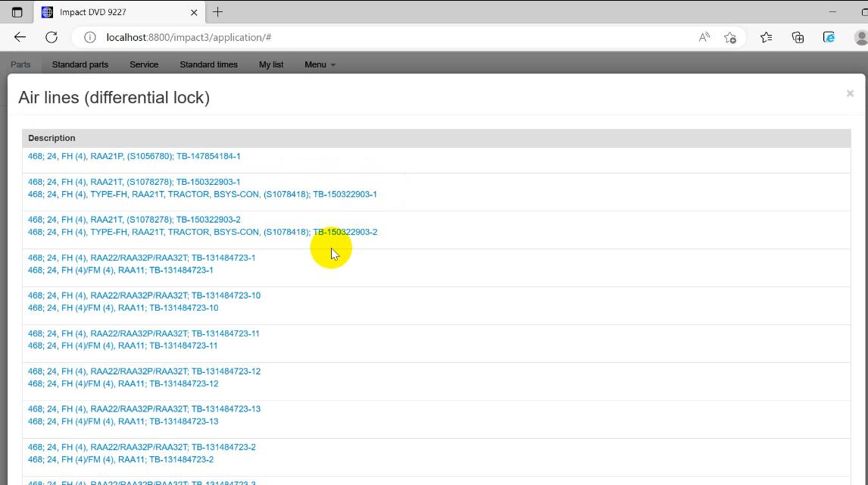The image size is (868, 485).
Task: Click the address bar URL field
Action: pos(379,37)
